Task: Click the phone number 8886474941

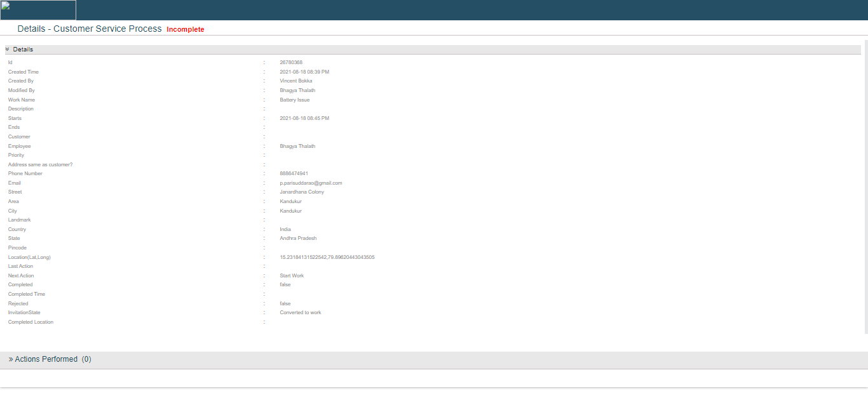Action: [294, 174]
